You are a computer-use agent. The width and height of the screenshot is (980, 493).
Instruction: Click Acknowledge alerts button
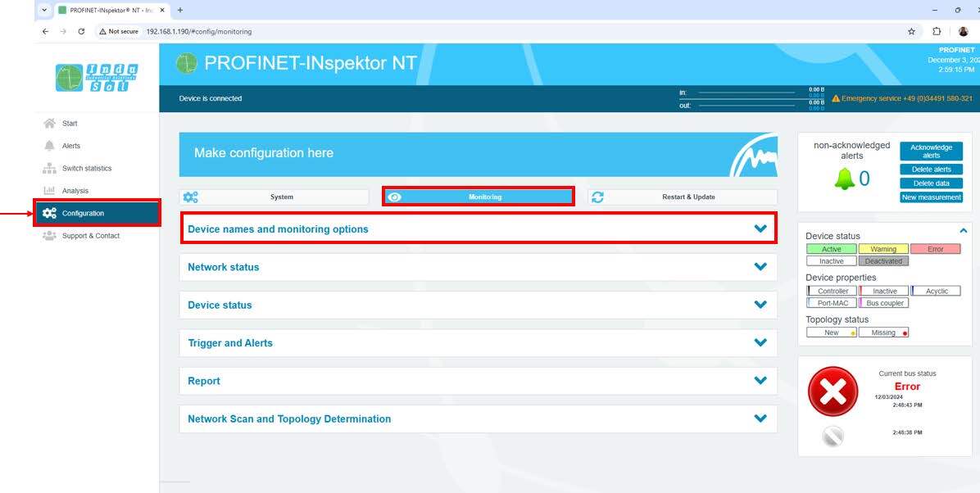[x=932, y=152]
